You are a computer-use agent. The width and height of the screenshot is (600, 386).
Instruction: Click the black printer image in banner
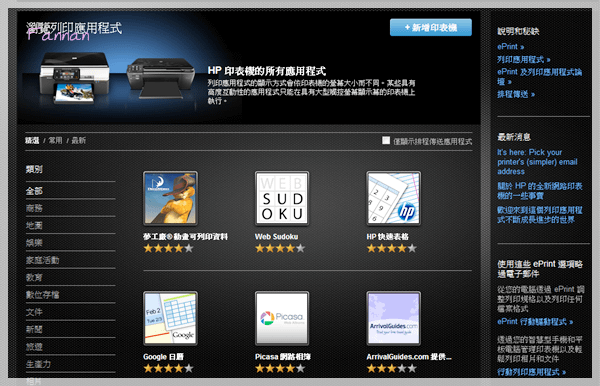click(x=161, y=78)
